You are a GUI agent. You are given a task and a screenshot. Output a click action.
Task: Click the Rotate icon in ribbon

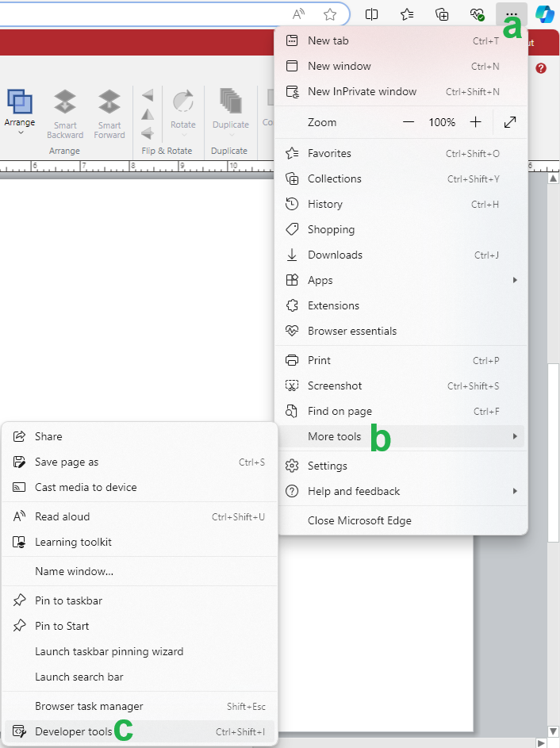[183, 102]
